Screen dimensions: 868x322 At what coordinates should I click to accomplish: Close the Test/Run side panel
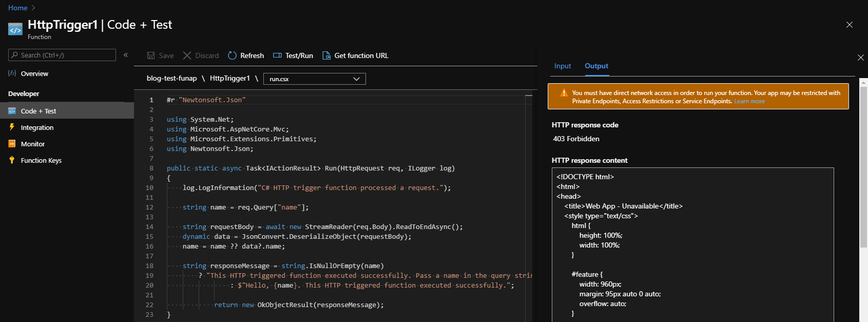click(x=861, y=58)
